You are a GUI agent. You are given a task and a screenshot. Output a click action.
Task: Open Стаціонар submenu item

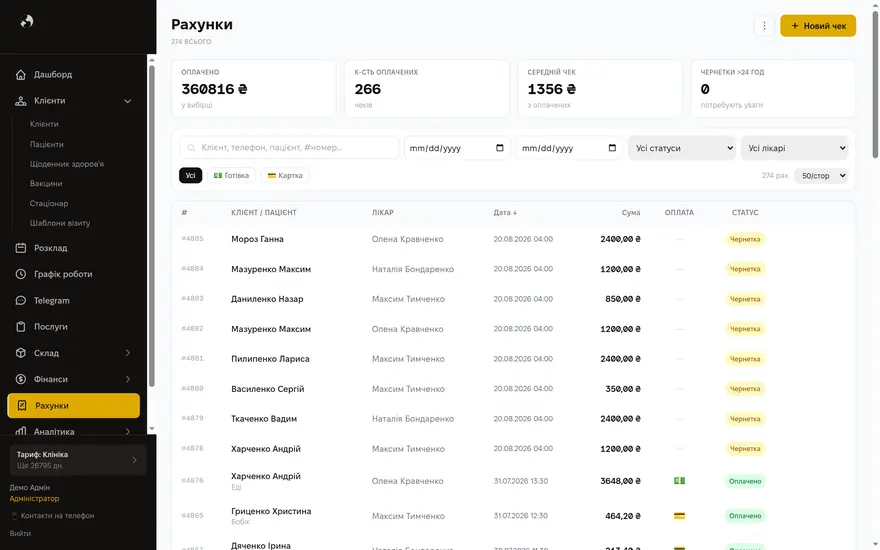point(49,203)
